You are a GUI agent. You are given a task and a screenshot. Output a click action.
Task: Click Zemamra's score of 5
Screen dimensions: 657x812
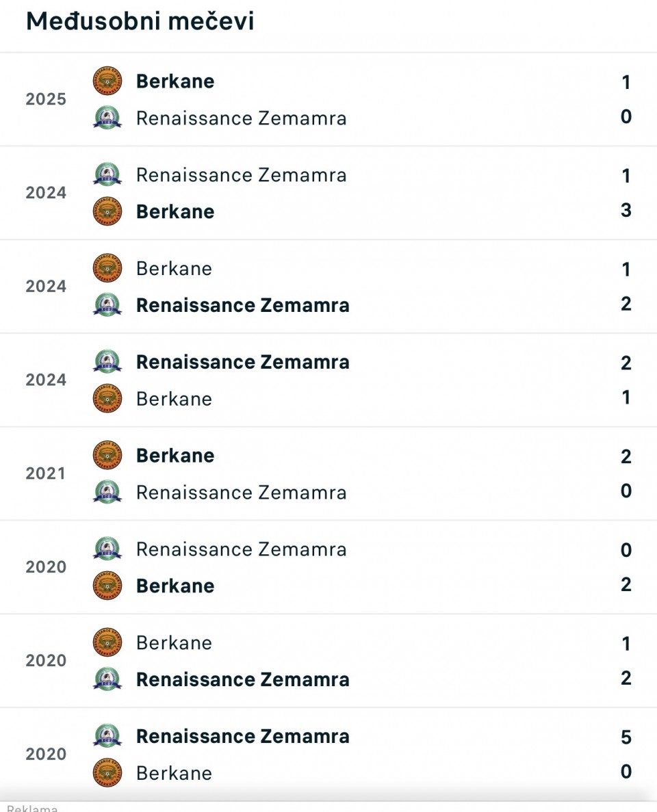(626, 737)
